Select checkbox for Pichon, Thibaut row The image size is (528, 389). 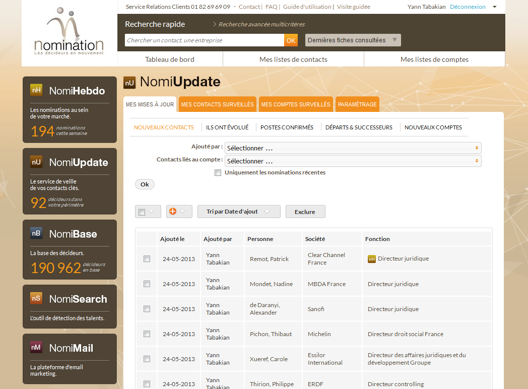coord(146,333)
